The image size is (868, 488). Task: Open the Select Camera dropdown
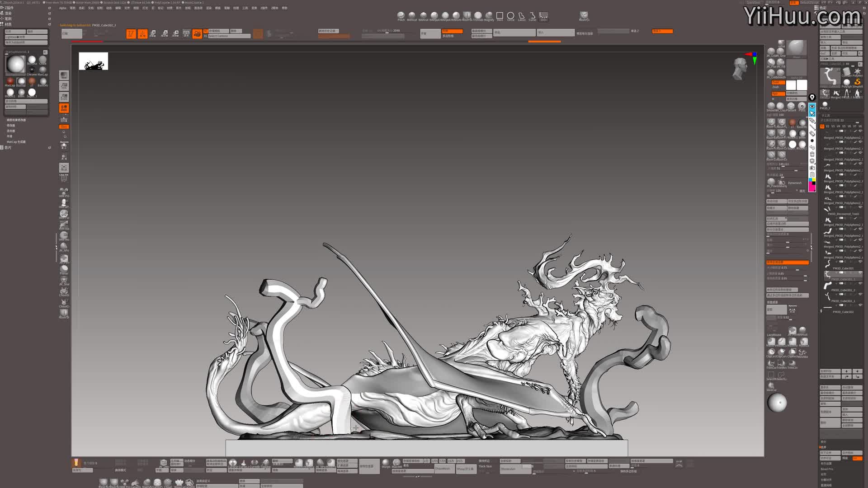coord(228,36)
